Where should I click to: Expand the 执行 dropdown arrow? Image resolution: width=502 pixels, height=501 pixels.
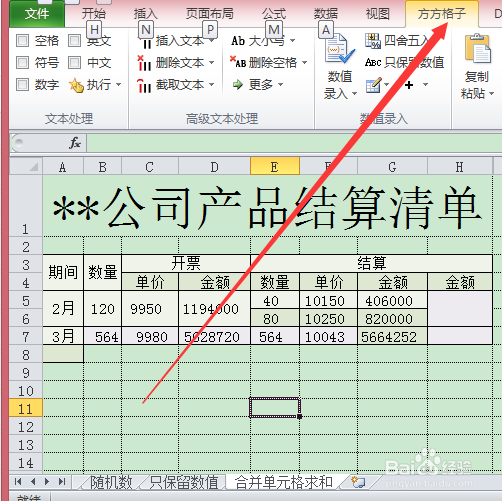click(119, 85)
